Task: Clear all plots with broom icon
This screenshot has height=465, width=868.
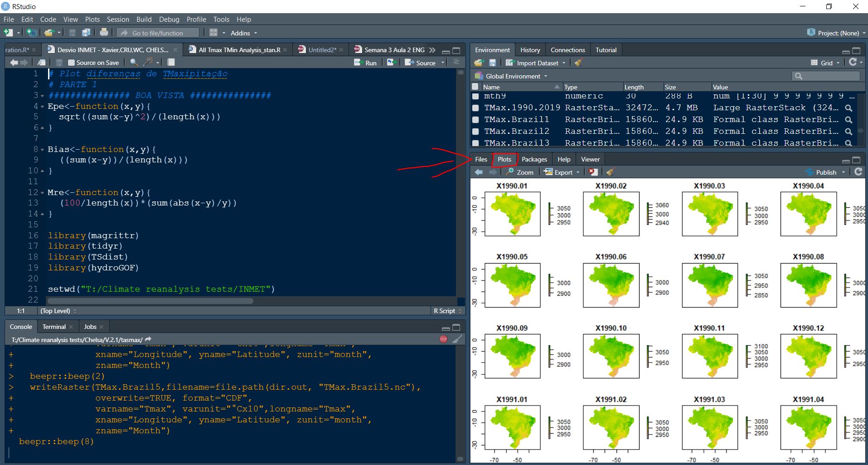Action: tap(610, 172)
